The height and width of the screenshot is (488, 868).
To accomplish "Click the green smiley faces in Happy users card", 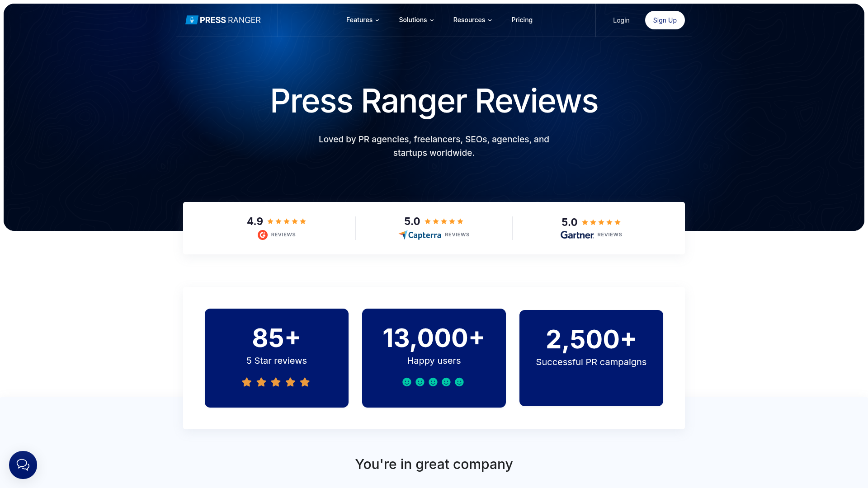I will point(433,382).
